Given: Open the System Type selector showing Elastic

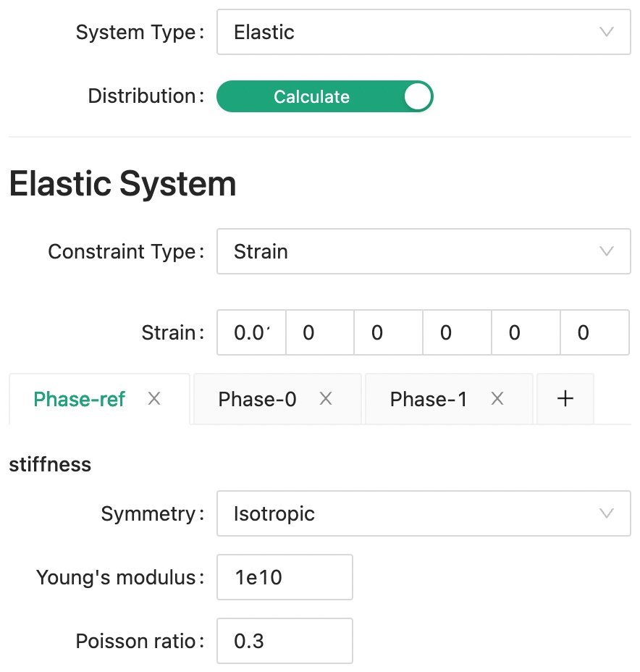Looking at the screenshot, I should 424,32.
